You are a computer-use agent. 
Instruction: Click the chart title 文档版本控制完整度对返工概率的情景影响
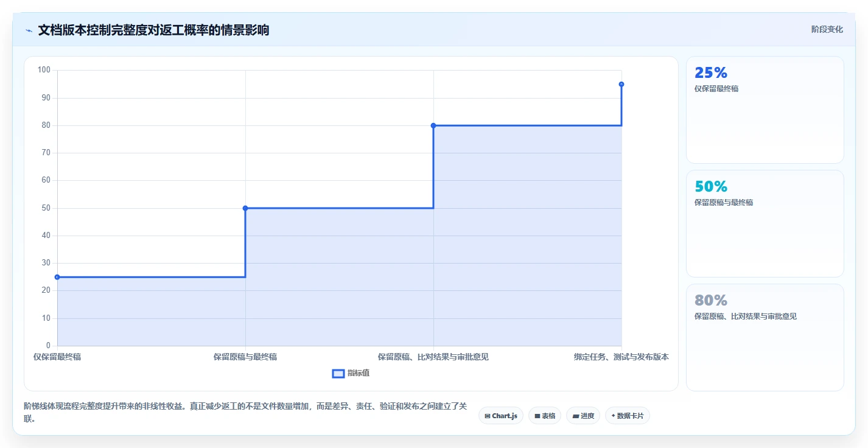(x=153, y=30)
